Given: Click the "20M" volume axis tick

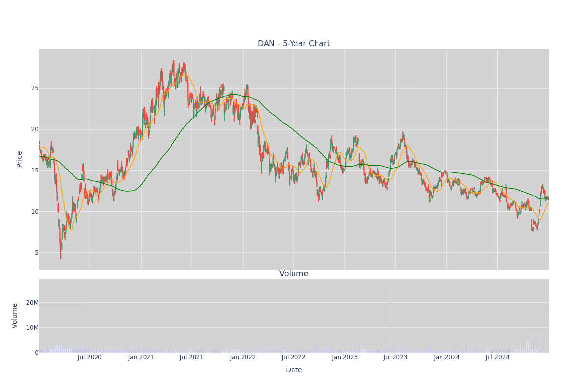Looking at the screenshot, I should point(33,303).
